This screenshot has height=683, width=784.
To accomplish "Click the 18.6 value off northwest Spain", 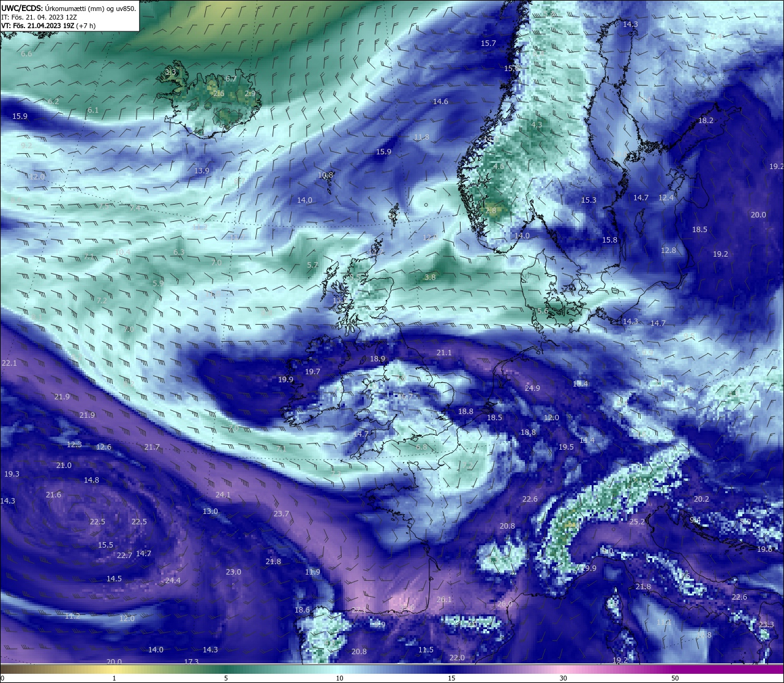I will [302, 610].
